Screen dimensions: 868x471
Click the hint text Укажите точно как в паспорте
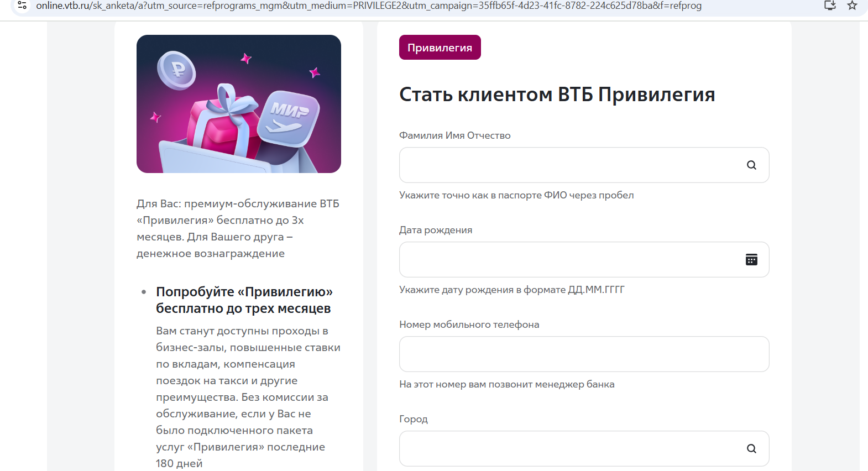pyautogui.click(x=516, y=195)
